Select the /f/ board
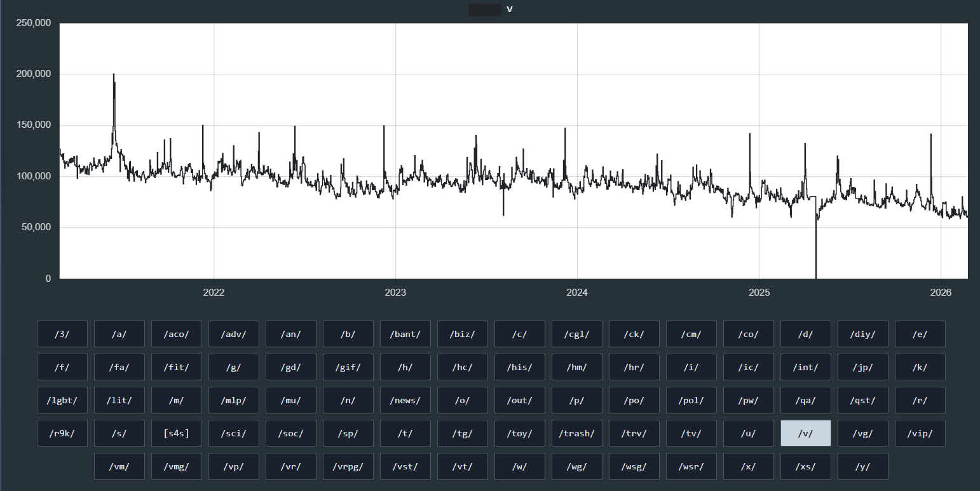 (x=62, y=367)
